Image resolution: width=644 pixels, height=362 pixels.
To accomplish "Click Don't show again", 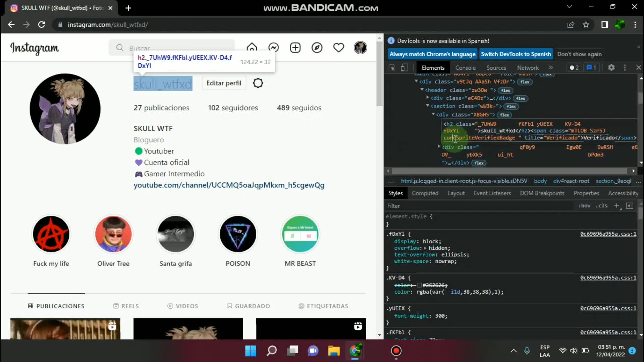I will [579, 54].
